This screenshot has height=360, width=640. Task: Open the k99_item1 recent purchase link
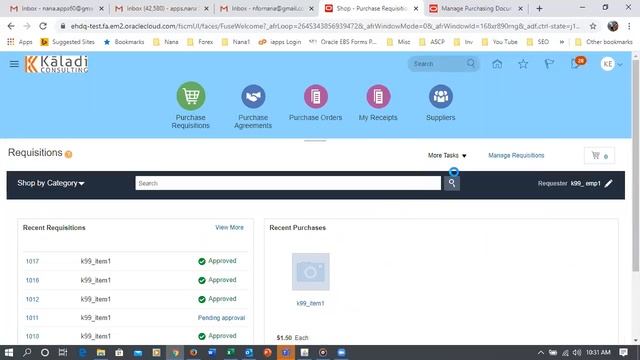pos(310,303)
